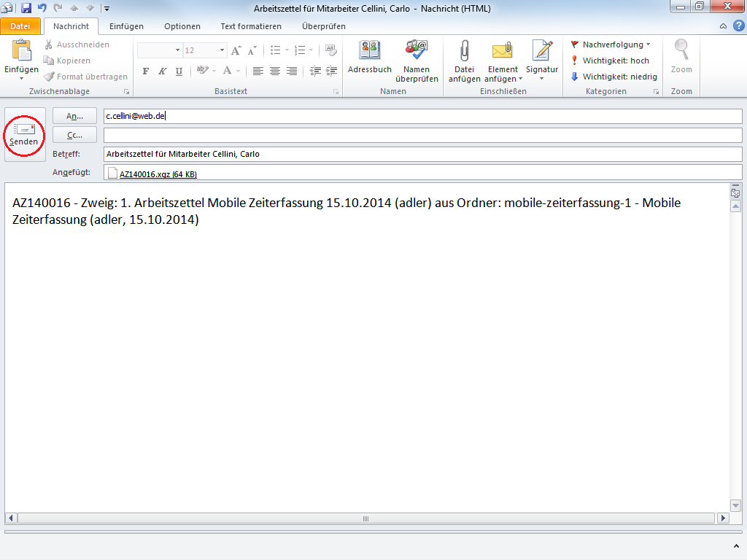Toggle bold text formatting

pos(145,71)
